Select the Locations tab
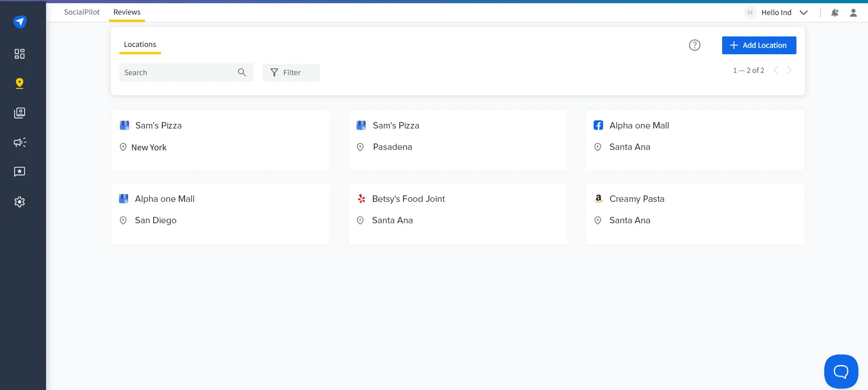 tap(140, 45)
